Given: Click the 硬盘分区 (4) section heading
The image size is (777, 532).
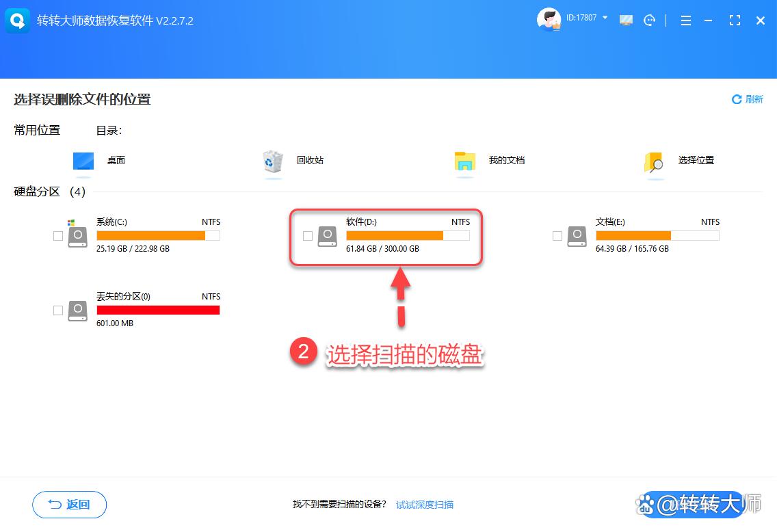Looking at the screenshot, I should tap(49, 191).
